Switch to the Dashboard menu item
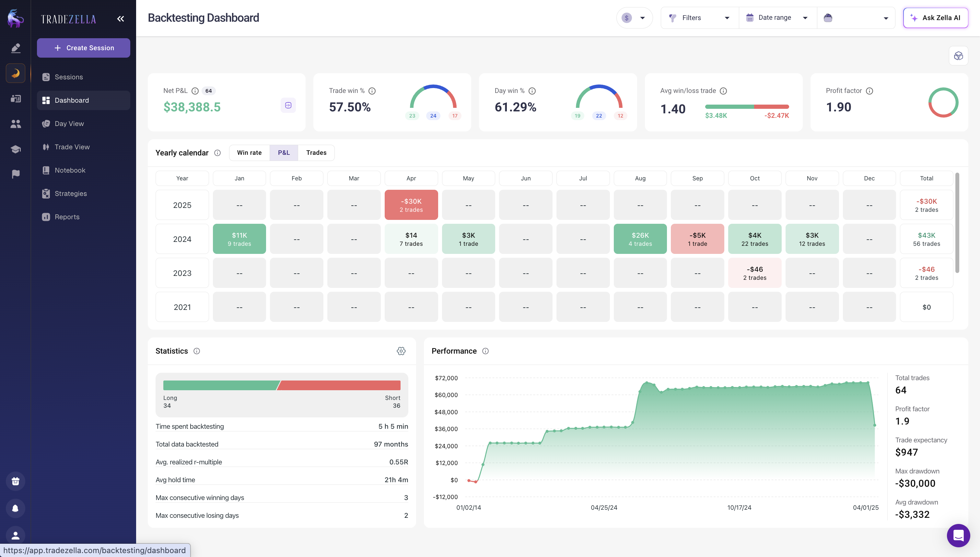The width and height of the screenshot is (980, 557). coord(72,100)
